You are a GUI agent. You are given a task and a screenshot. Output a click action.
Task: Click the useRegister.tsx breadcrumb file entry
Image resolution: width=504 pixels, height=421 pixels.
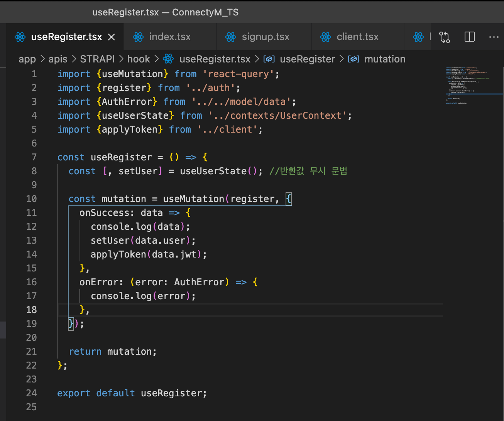pyautogui.click(x=215, y=59)
